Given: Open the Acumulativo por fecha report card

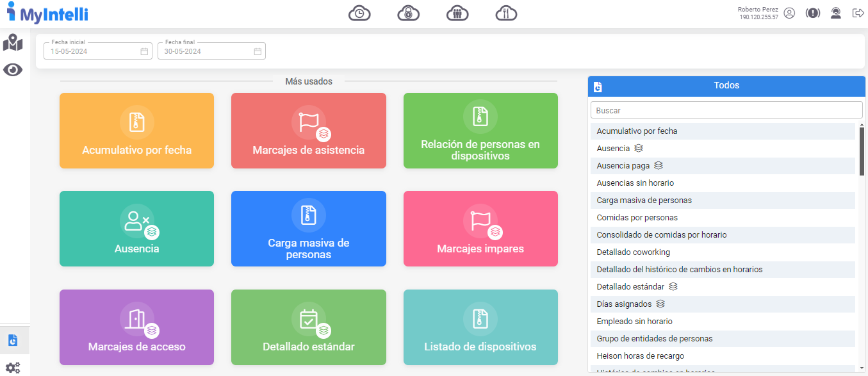Looking at the screenshot, I should coord(136,131).
